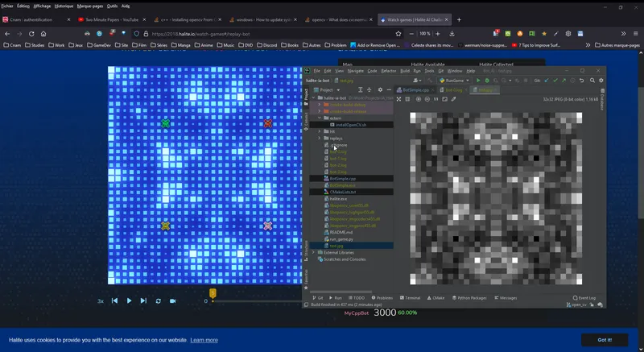Click the Build hammer icon in CLion
This screenshot has height=352, width=644.
(430, 81)
